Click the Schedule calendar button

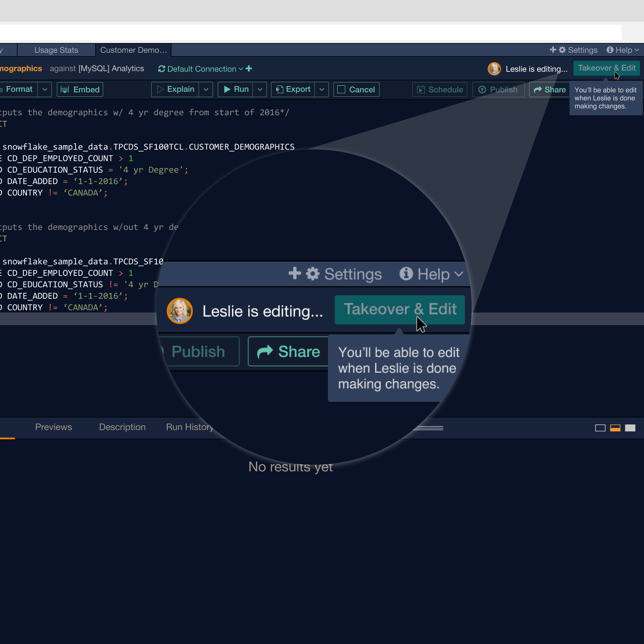pos(440,89)
